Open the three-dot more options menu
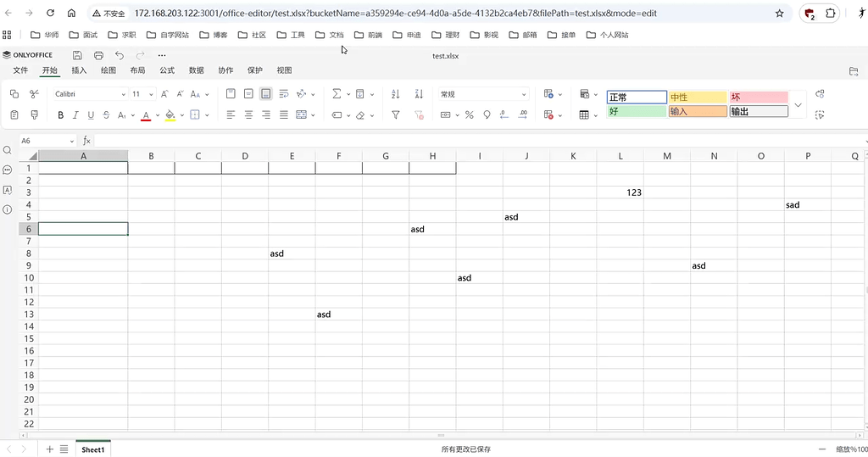 pos(162,55)
